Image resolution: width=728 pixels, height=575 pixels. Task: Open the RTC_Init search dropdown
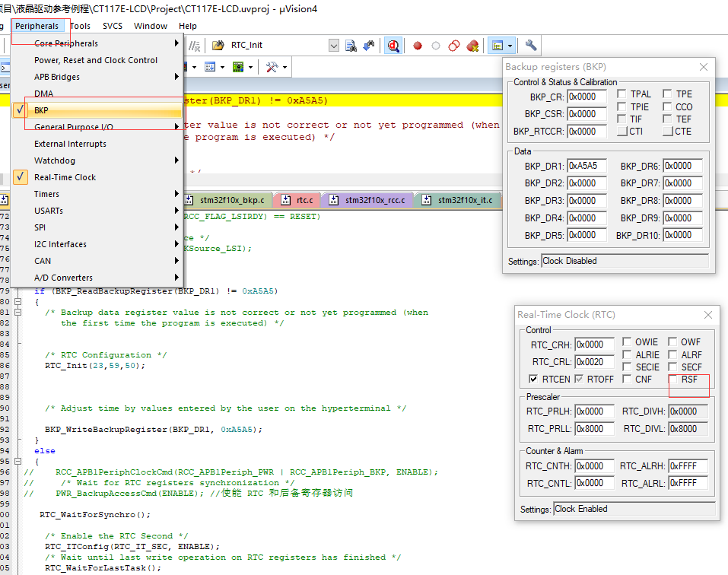tap(333, 46)
